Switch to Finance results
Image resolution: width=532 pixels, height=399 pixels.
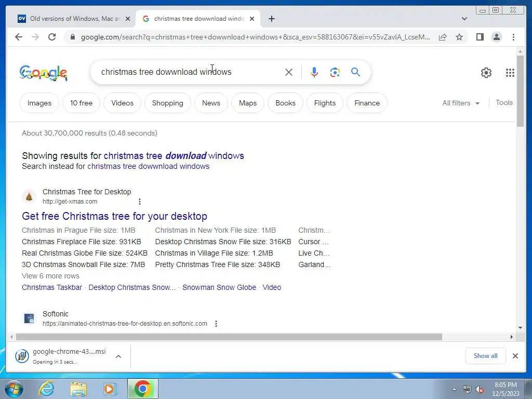click(x=367, y=103)
